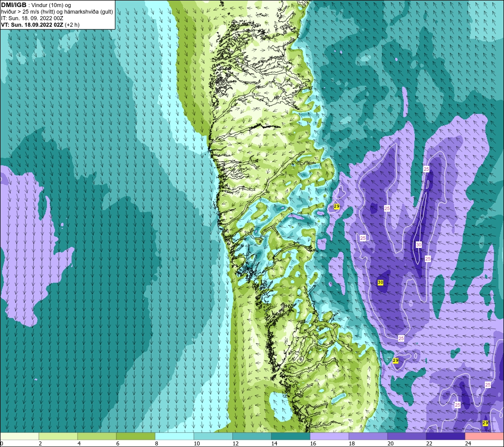
Task: Click the '16' tick label on scale
Action: [x=313, y=443]
